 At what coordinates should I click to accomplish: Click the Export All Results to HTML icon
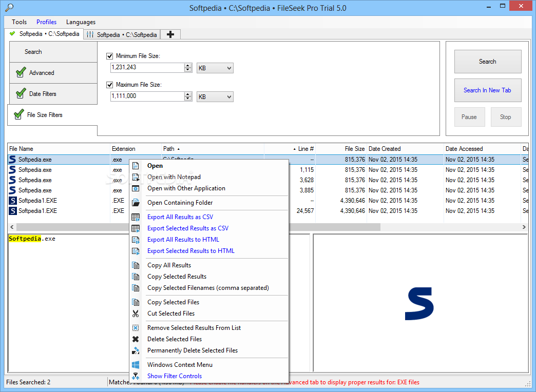pyautogui.click(x=136, y=240)
